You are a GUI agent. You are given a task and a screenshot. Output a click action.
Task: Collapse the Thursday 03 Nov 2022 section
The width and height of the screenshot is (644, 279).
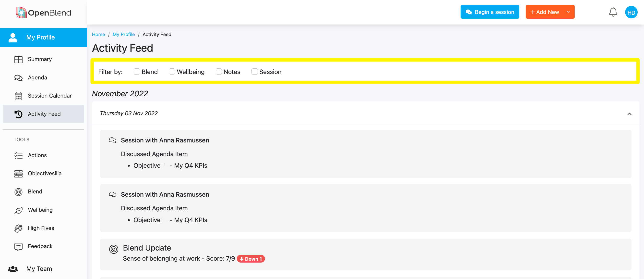click(x=629, y=114)
